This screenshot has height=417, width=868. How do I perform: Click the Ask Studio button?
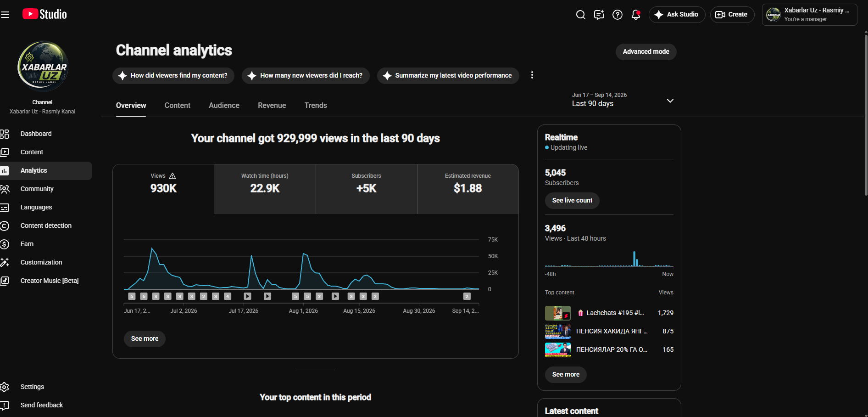tap(677, 15)
